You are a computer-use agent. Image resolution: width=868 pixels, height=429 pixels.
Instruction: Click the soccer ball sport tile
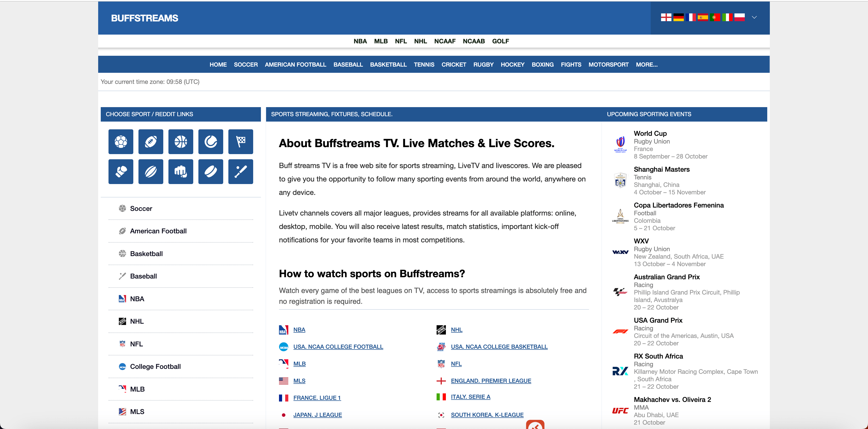[x=121, y=141]
